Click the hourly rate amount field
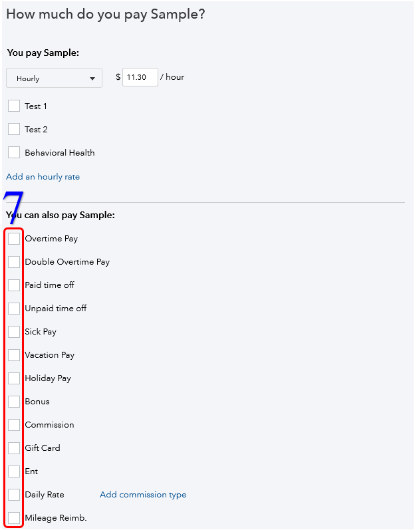 coord(140,77)
